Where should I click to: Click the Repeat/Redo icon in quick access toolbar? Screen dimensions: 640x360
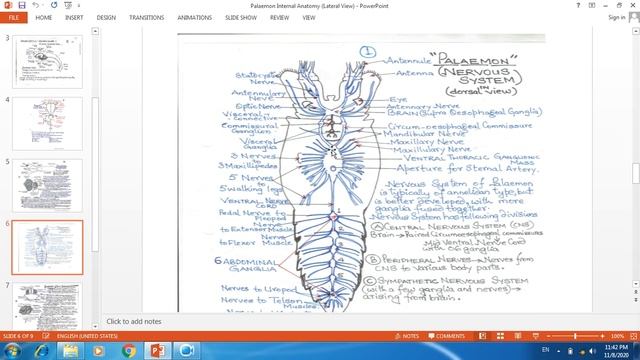54,5
